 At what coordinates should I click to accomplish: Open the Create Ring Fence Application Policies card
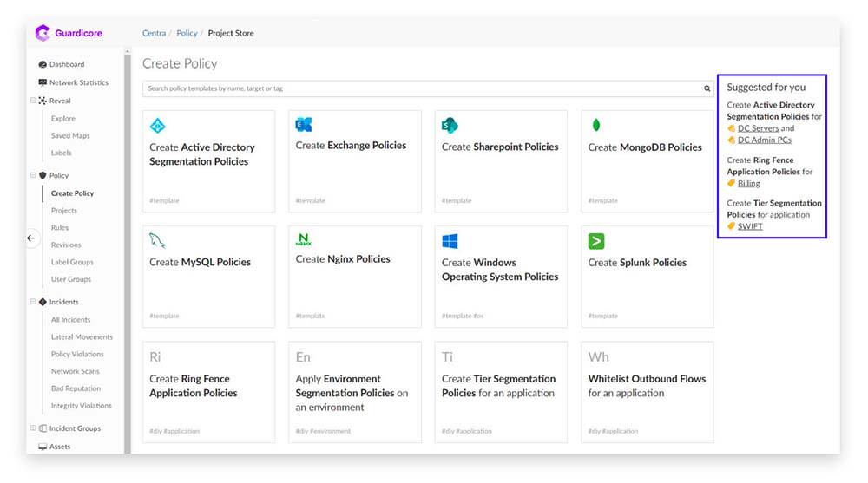pos(208,392)
